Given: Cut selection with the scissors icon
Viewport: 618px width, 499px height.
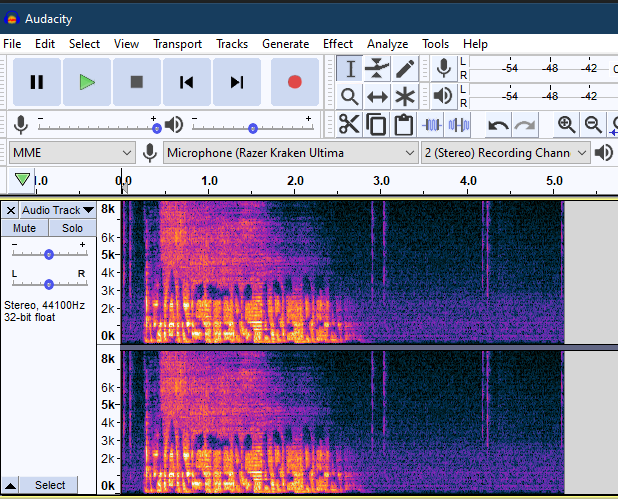Looking at the screenshot, I should point(349,125).
